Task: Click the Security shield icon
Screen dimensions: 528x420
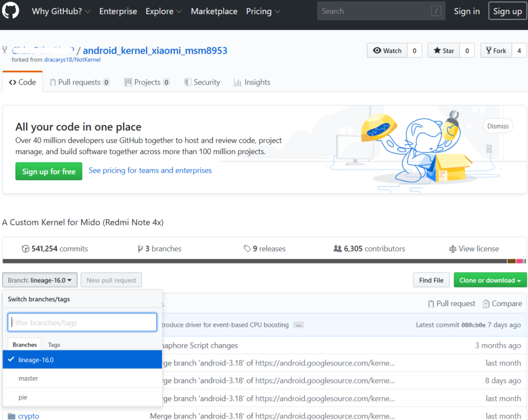Action: pyautogui.click(x=188, y=82)
